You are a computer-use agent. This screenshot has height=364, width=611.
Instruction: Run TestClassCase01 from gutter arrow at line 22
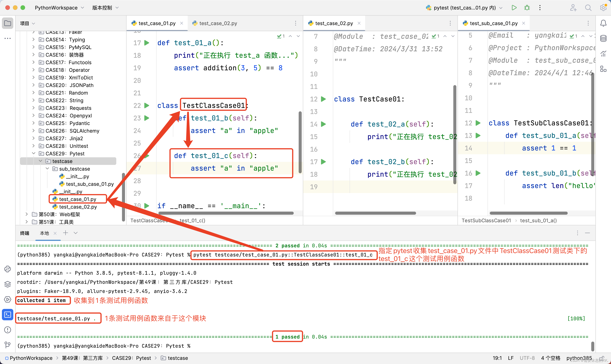[x=147, y=105]
